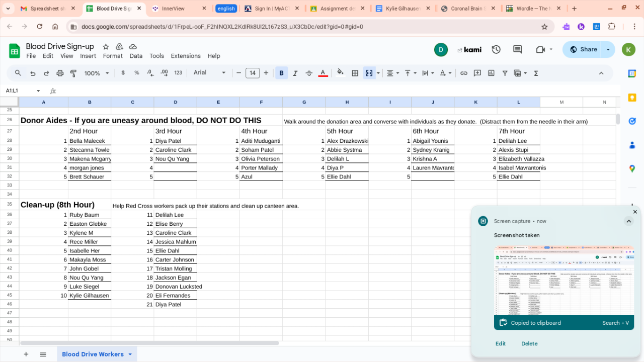
Task: Click the insert link icon
Action: pyautogui.click(x=464, y=73)
